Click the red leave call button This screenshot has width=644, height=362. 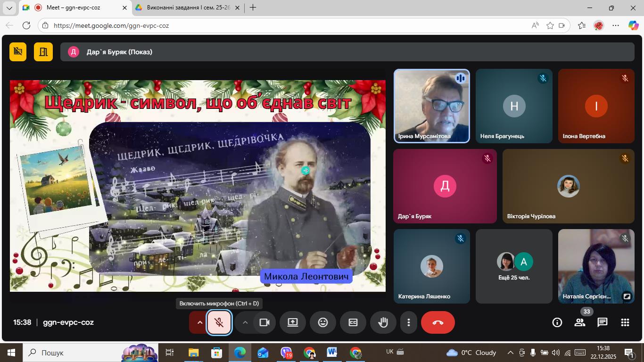[x=438, y=322]
